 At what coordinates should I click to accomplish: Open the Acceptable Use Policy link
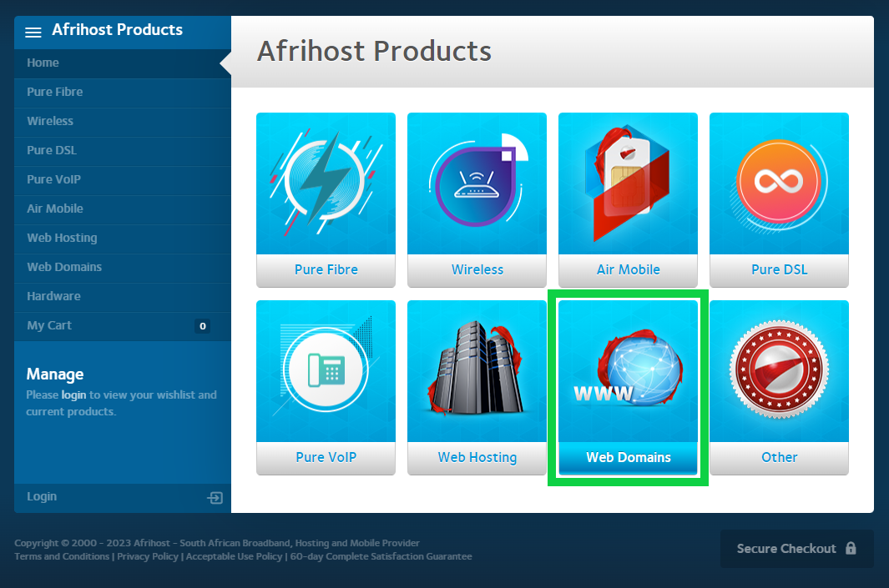(235, 556)
